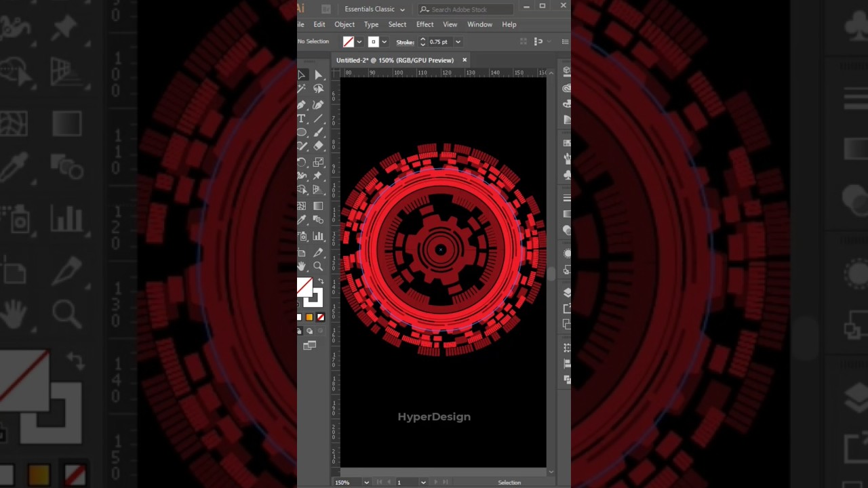868x488 pixels.
Task: Expand the stroke color dropdown in control bar
Action: pyautogui.click(x=384, y=42)
